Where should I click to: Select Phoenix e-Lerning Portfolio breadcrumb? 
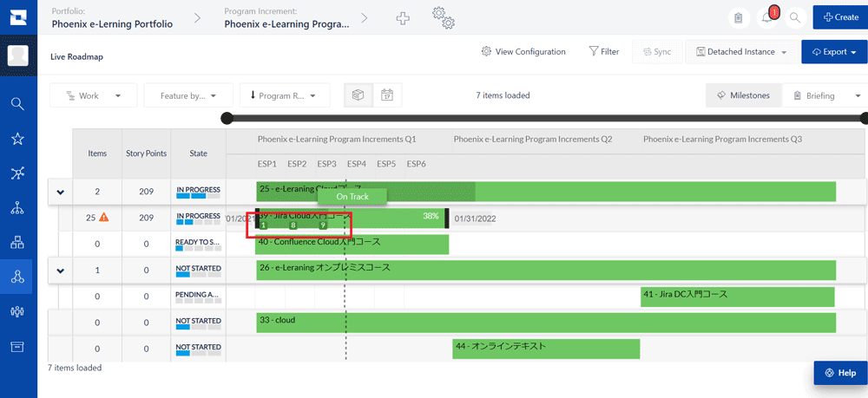(x=112, y=23)
